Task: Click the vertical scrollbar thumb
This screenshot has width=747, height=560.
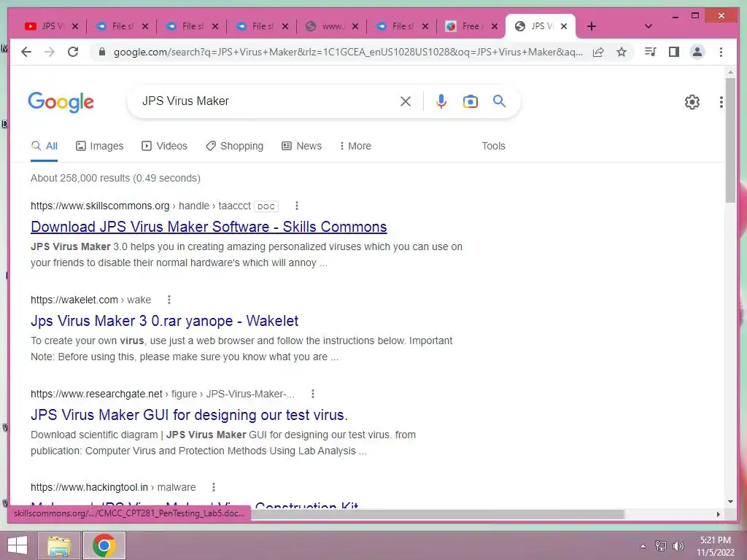Action: (730, 141)
